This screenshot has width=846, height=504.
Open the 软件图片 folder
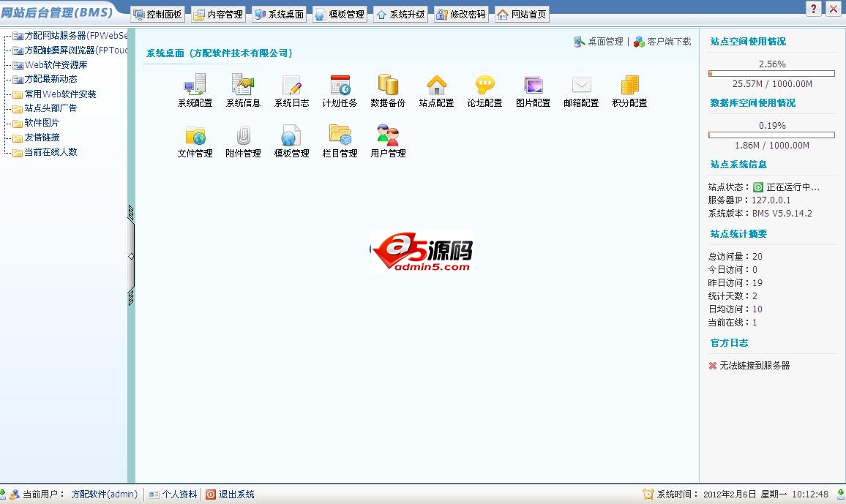tap(36, 123)
